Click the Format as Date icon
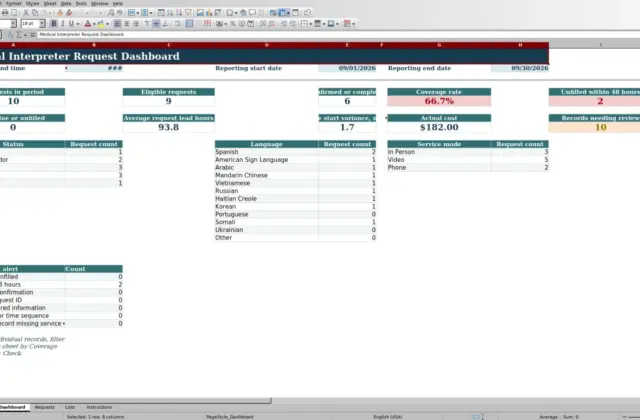640x420 pixels. [251, 24]
